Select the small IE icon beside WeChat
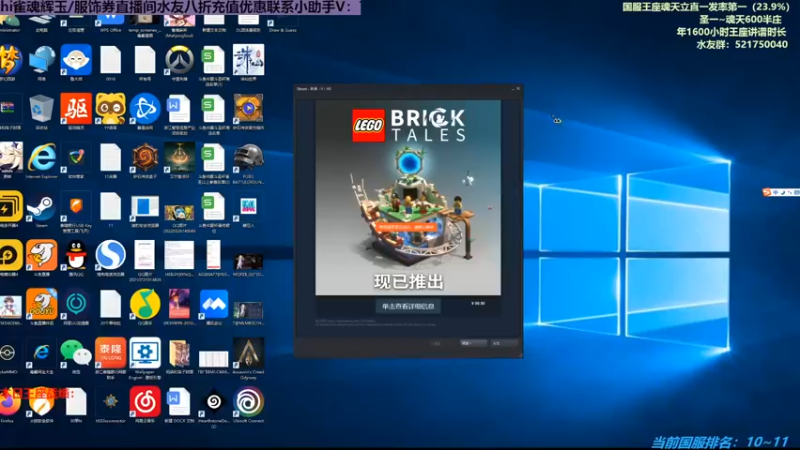 [x=41, y=353]
